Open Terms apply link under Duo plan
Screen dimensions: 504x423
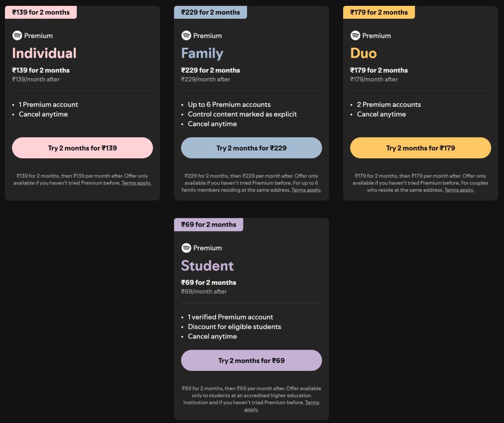coord(459,190)
